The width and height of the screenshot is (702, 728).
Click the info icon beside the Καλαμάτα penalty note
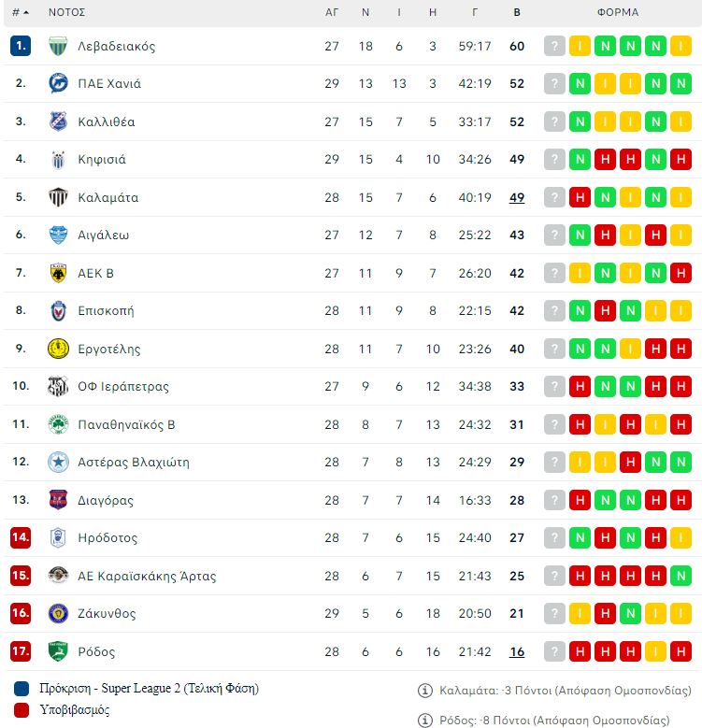(x=424, y=691)
